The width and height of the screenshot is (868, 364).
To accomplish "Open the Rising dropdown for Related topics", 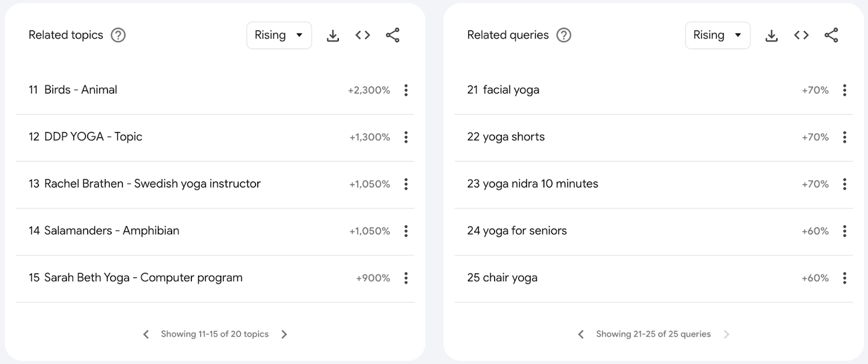I will point(279,35).
